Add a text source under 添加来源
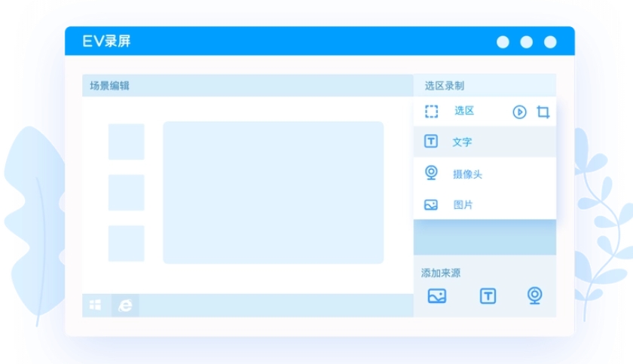The image size is (633, 364). [x=488, y=296]
